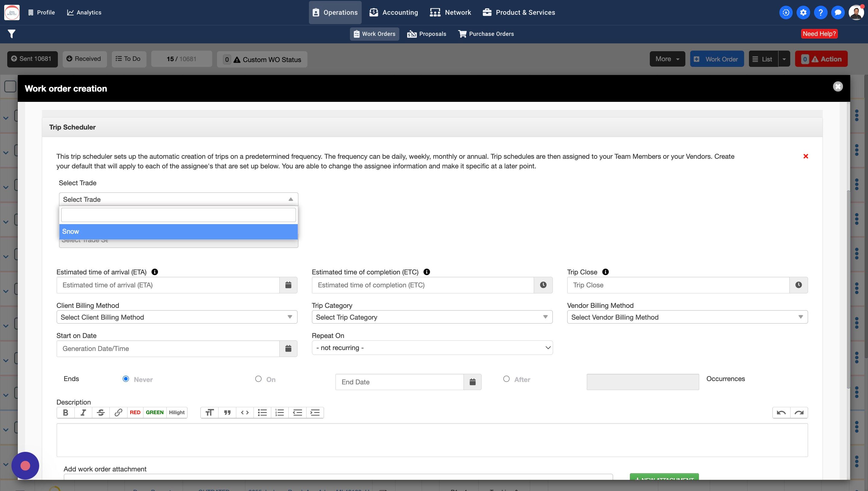Image resolution: width=868 pixels, height=491 pixels.
Task: Click the strikethrough formatting icon
Action: click(101, 412)
